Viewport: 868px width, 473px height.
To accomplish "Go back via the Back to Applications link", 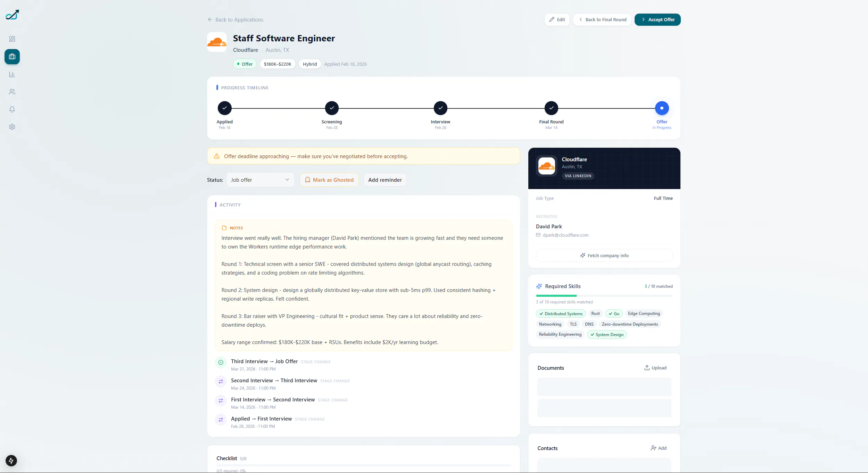I will tap(235, 20).
